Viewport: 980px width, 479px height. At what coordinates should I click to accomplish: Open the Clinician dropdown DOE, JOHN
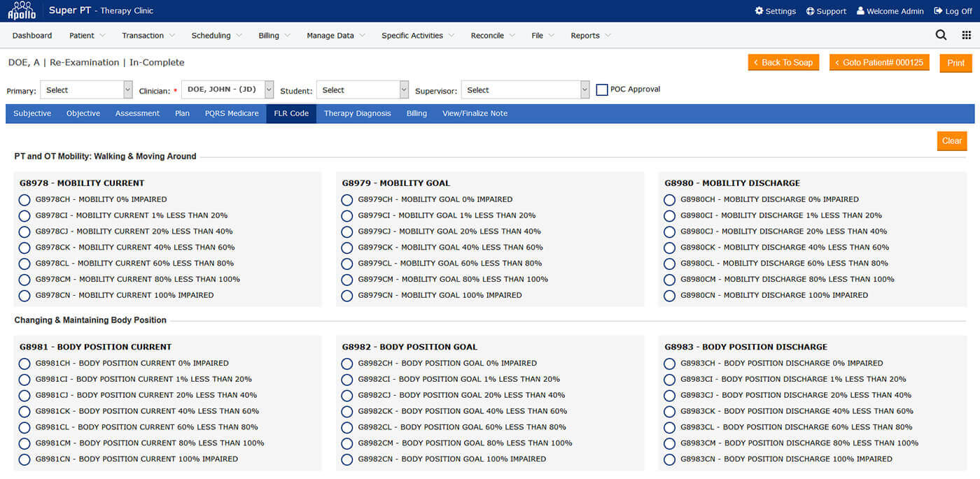pyautogui.click(x=227, y=90)
